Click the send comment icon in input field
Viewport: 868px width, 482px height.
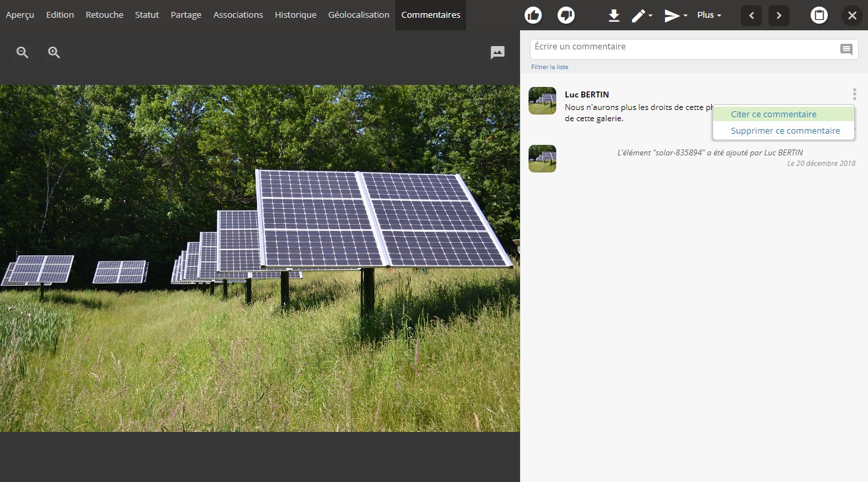(846, 49)
